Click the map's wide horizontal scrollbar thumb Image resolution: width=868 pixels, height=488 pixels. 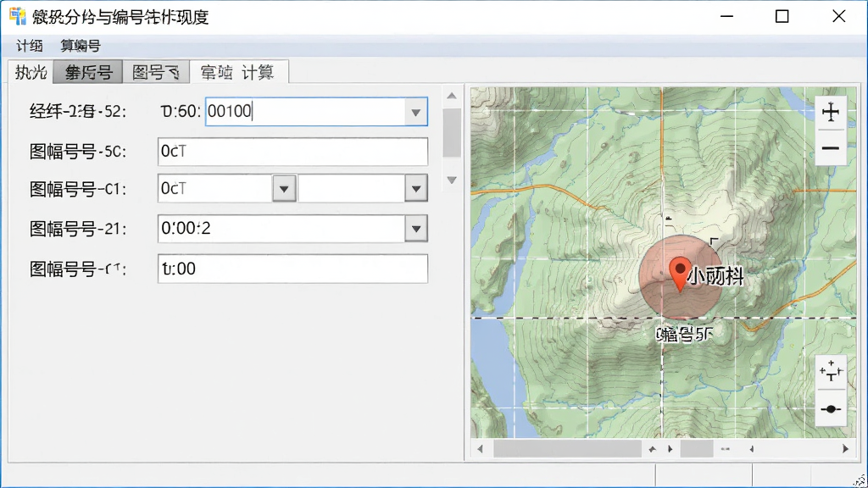click(x=567, y=449)
